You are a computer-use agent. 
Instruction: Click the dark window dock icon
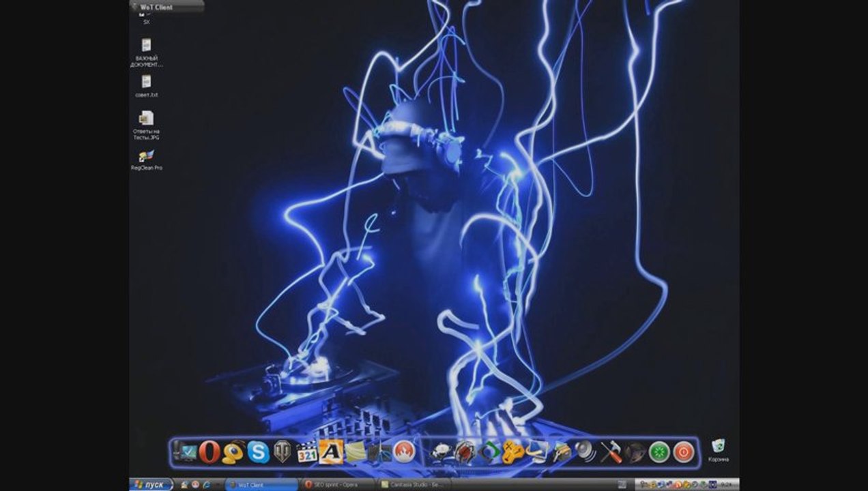point(379,451)
